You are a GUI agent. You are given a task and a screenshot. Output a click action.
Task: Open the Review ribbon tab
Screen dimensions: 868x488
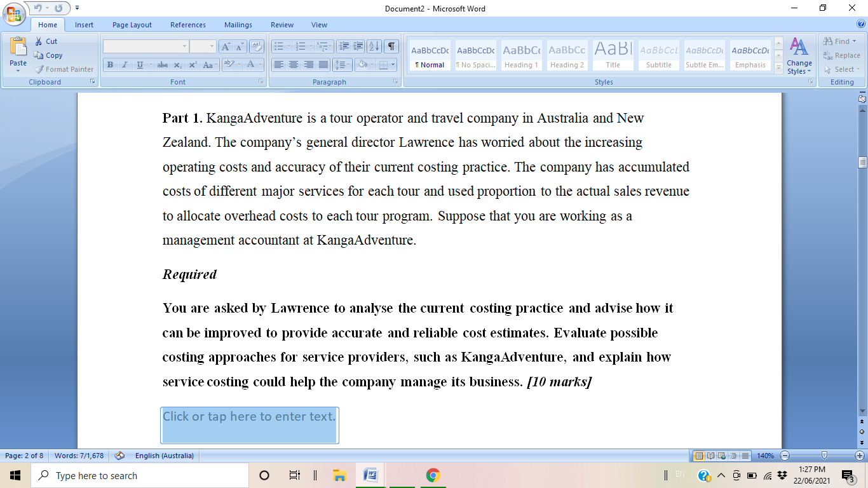point(281,25)
